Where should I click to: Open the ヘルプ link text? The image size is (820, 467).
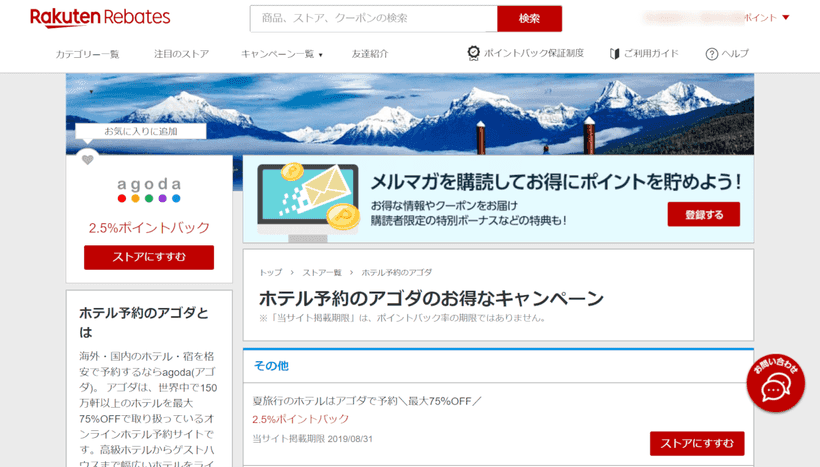735,53
